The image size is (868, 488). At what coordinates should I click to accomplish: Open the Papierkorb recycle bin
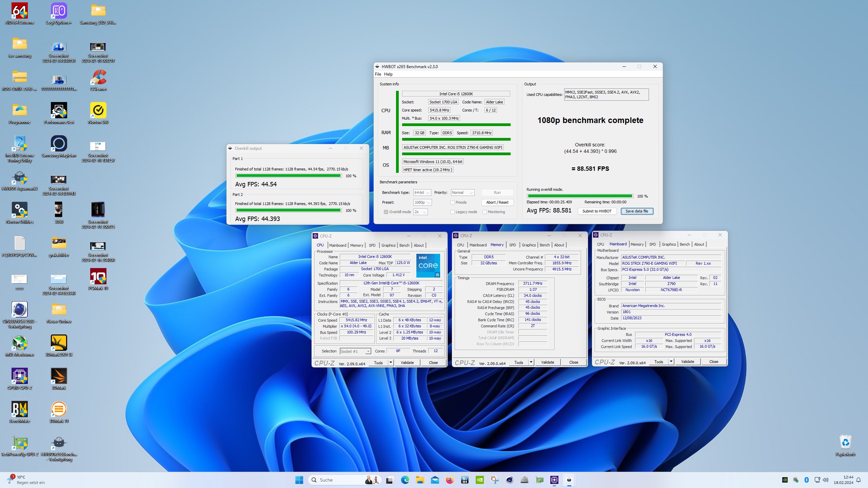pyautogui.click(x=845, y=446)
